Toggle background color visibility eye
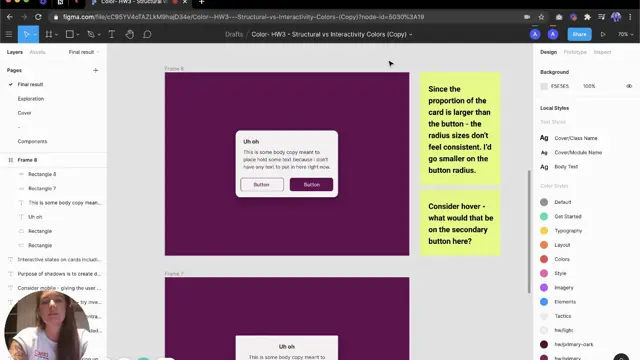This screenshot has width=640, height=360. coord(629,86)
